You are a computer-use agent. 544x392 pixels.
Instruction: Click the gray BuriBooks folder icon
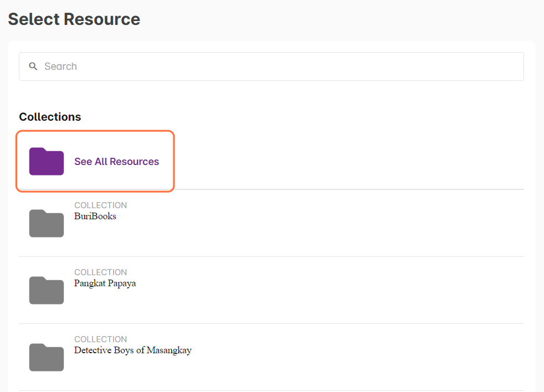(x=47, y=223)
